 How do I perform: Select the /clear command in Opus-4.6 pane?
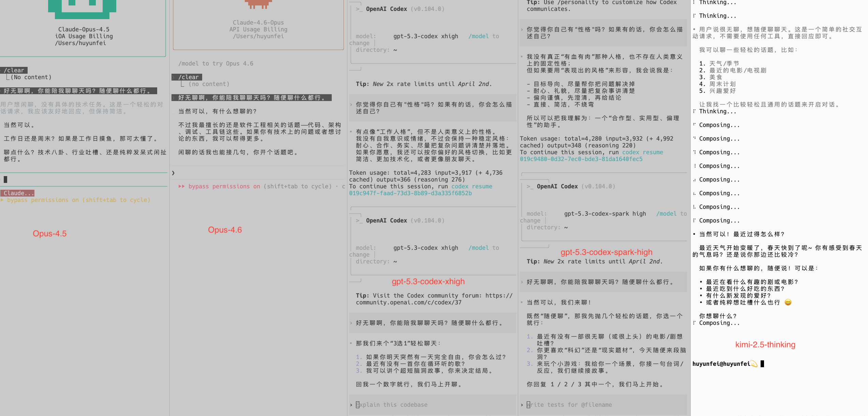[188, 77]
